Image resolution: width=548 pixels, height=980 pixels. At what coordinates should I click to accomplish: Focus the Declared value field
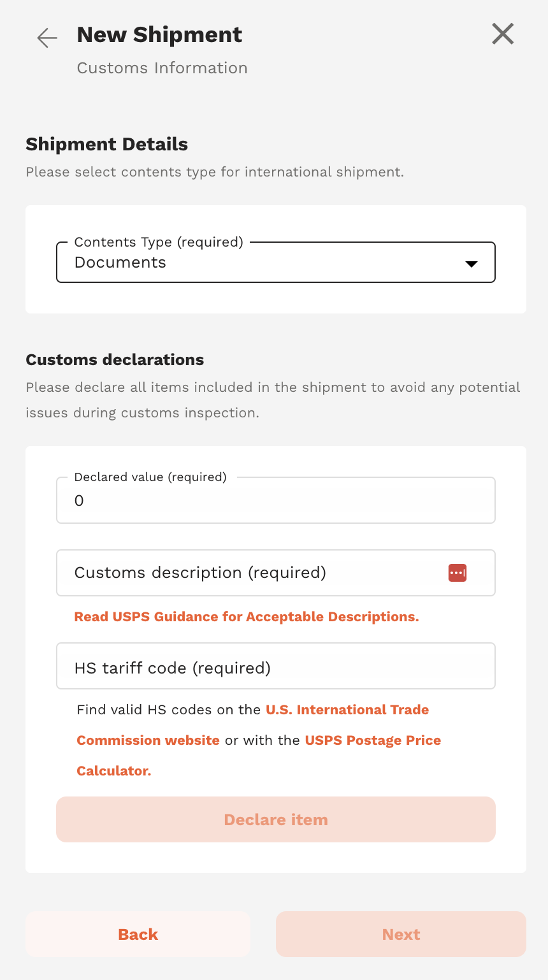point(275,501)
